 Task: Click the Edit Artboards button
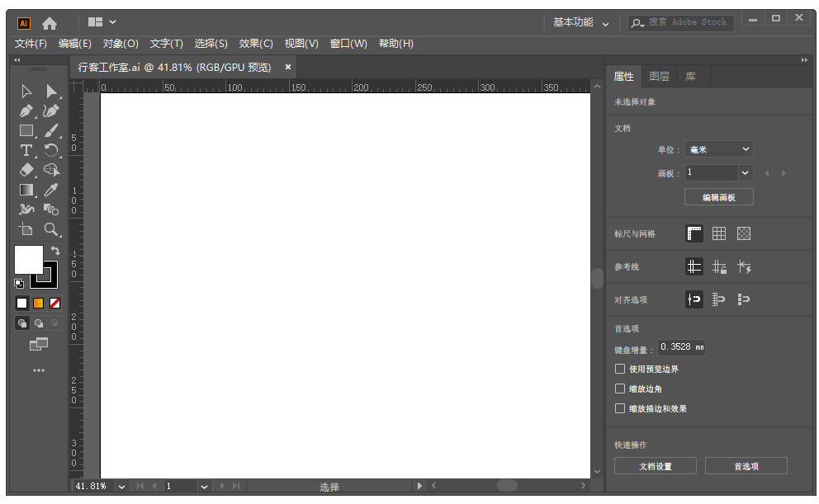(x=719, y=197)
